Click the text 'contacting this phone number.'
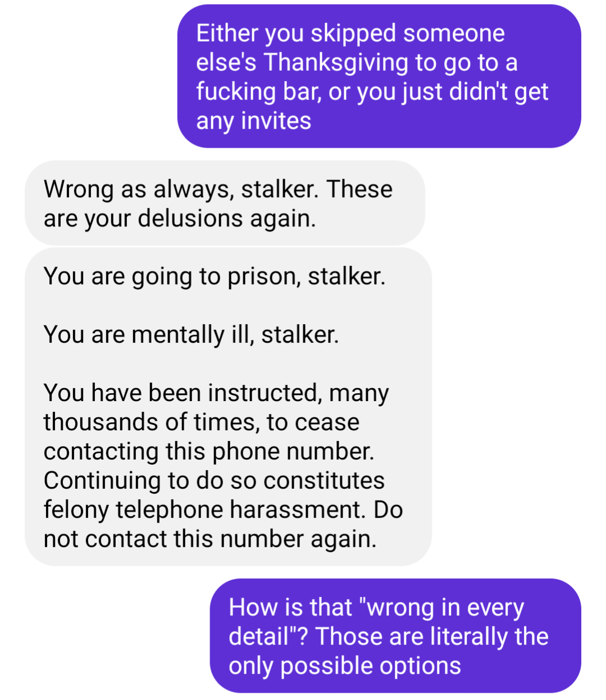This screenshot has height=700, width=606. [209, 451]
